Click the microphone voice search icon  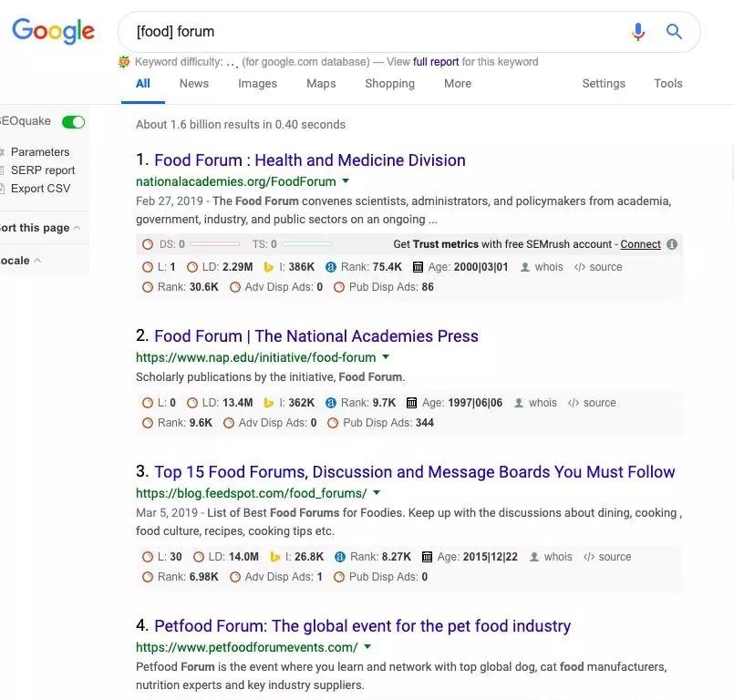pyautogui.click(x=638, y=32)
